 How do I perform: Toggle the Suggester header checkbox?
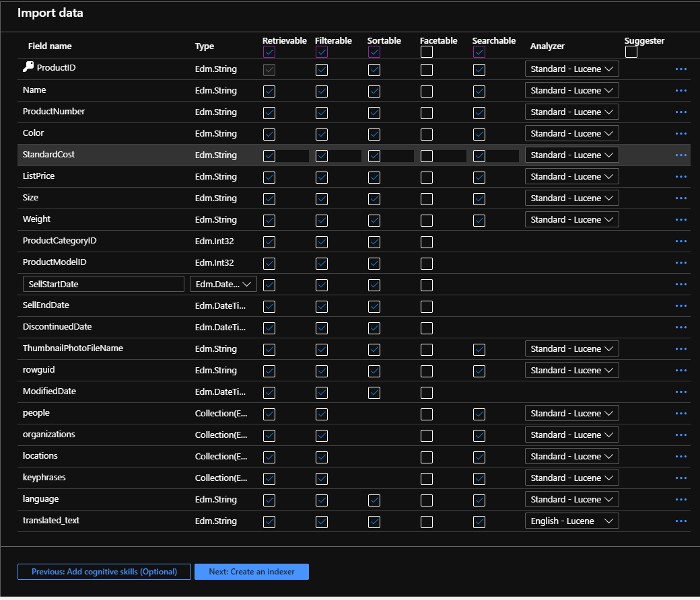pos(631,51)
